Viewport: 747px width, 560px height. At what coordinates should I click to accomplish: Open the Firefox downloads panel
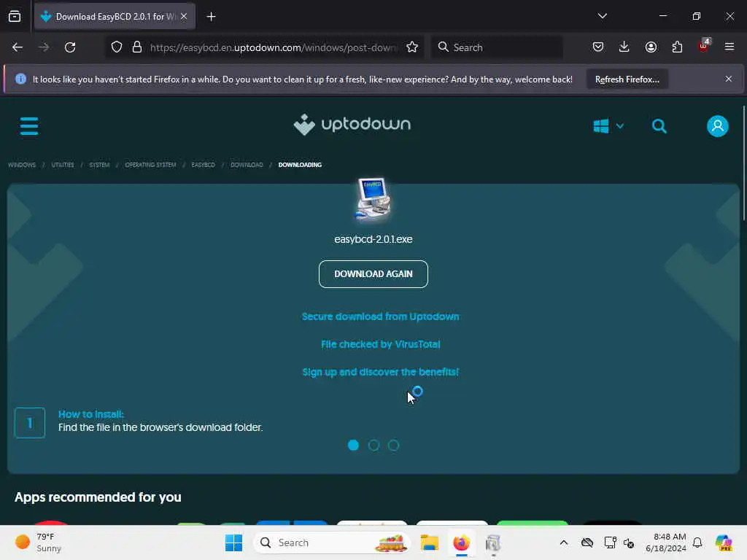coord(624,47)
